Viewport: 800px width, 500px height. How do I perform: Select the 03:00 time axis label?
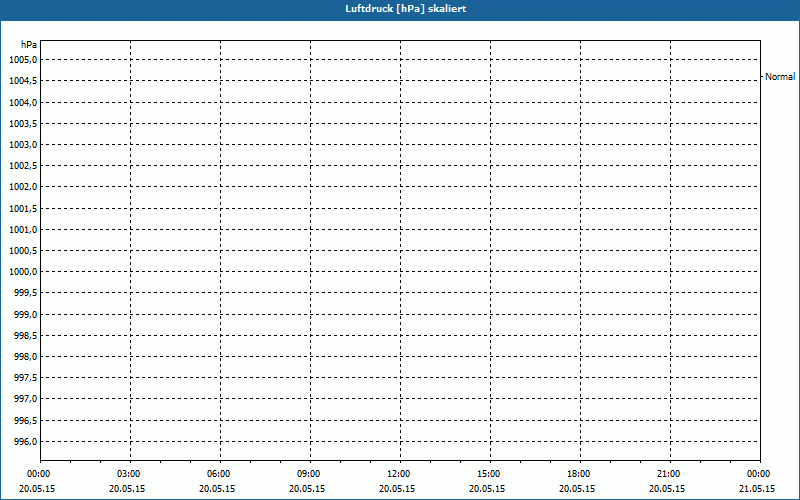tap(128, 474)
